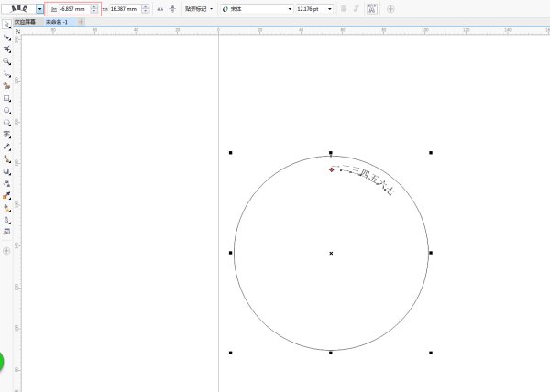The image size is (550, 392).
Task: Click the top-right selection handle
Action: point(431,153)
